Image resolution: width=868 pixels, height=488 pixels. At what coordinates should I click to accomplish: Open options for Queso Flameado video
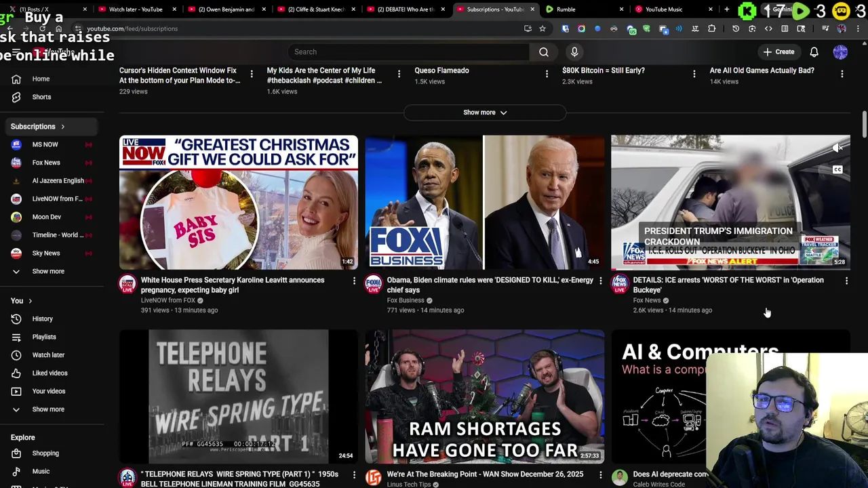tap(547, 74)
